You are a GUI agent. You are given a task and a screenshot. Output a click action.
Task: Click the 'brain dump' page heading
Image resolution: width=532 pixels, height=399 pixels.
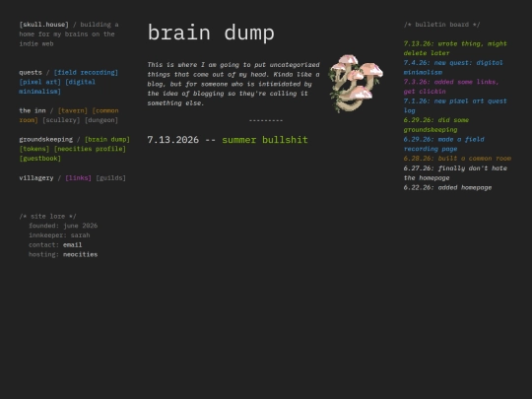coord(211,33)
